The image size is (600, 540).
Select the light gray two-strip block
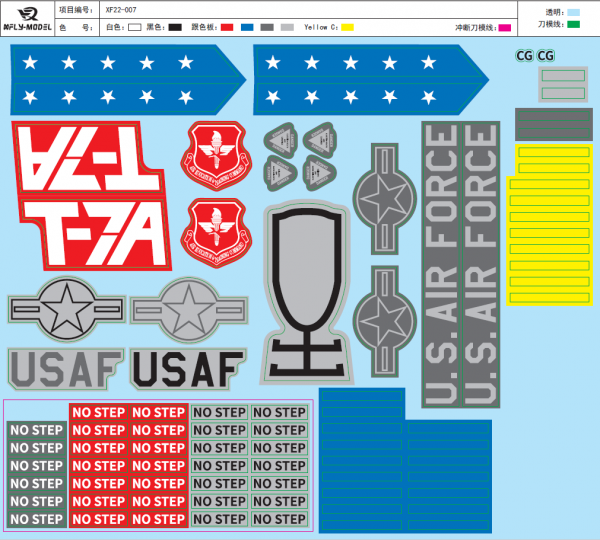(563, 85)
